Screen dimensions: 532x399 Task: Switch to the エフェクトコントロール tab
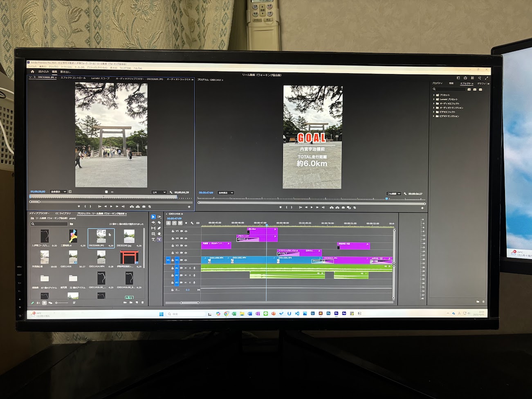click(73, 78)
